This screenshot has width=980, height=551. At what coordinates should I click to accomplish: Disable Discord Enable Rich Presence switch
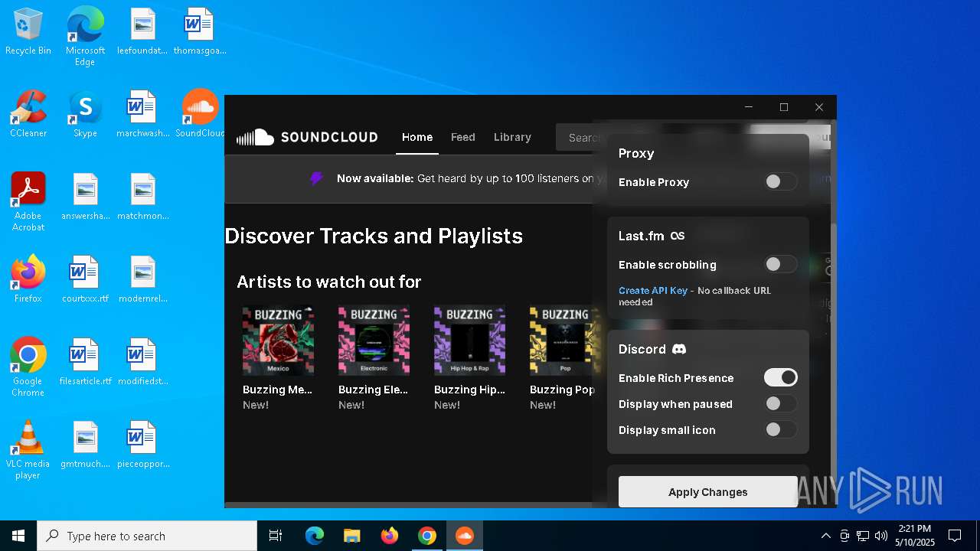(x=780, y=377)
